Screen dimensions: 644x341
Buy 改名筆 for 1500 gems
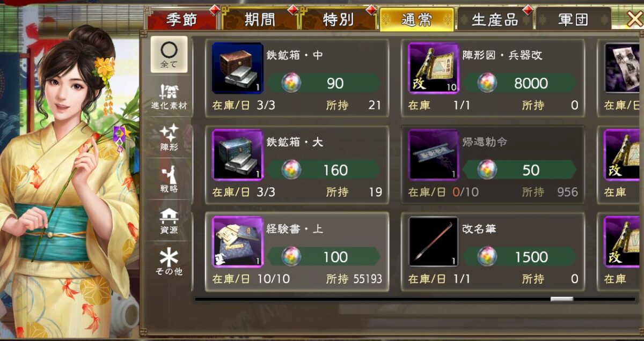tap(521, 257)
